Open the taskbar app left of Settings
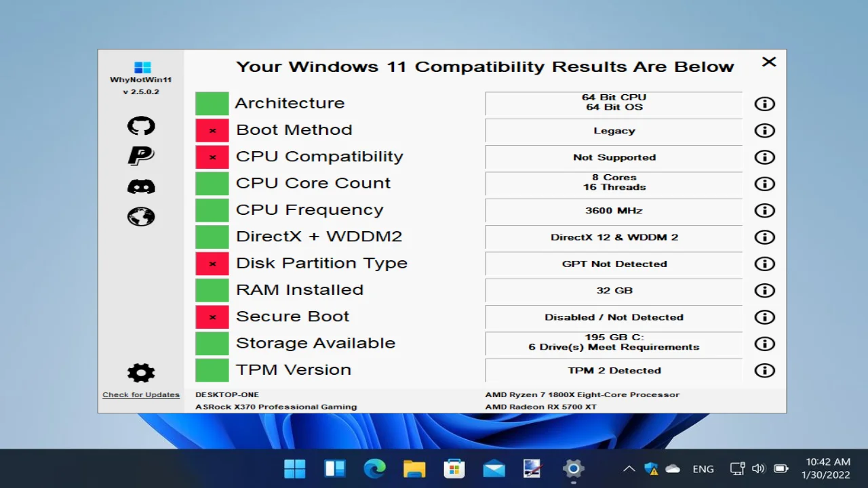Viewport: 868px width, 488px height. [x=534, y=468]
